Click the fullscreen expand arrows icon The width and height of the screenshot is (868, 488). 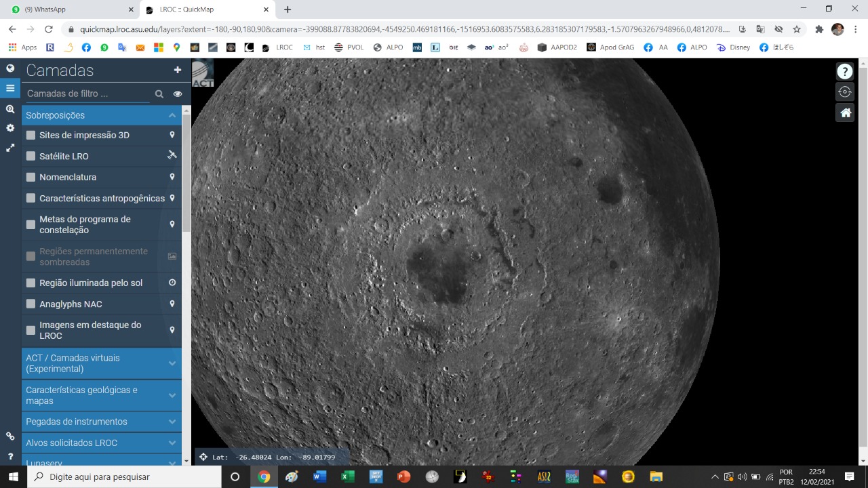(x=10, y=147)
